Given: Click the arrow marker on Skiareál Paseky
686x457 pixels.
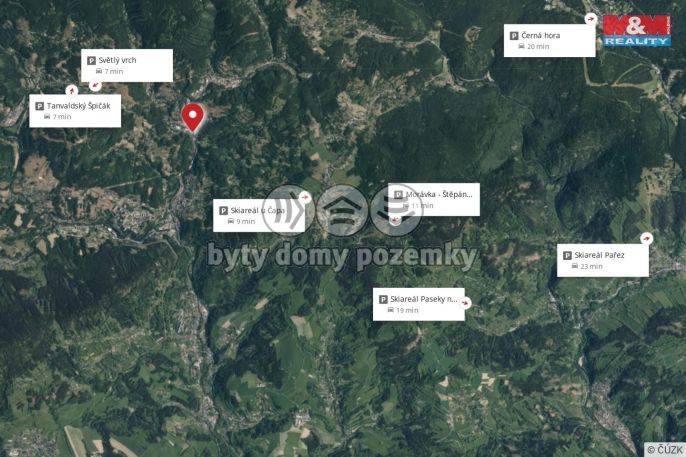Looking at the screenshot, I should (465, 303).
